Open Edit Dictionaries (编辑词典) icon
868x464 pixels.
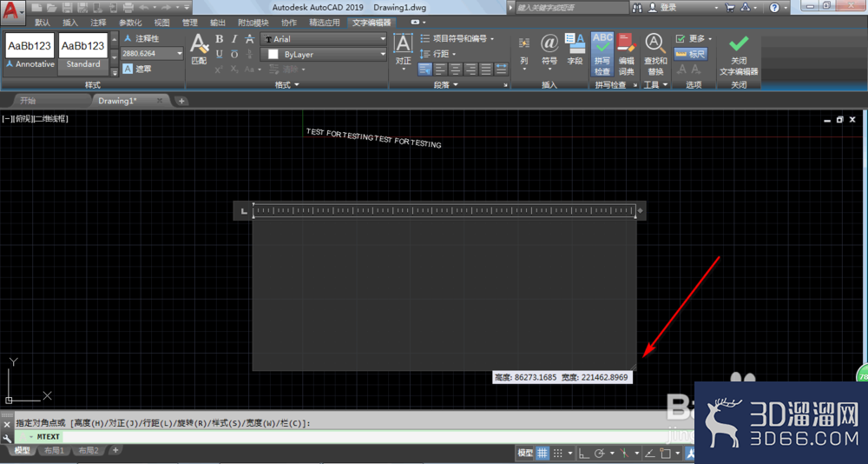627,54
